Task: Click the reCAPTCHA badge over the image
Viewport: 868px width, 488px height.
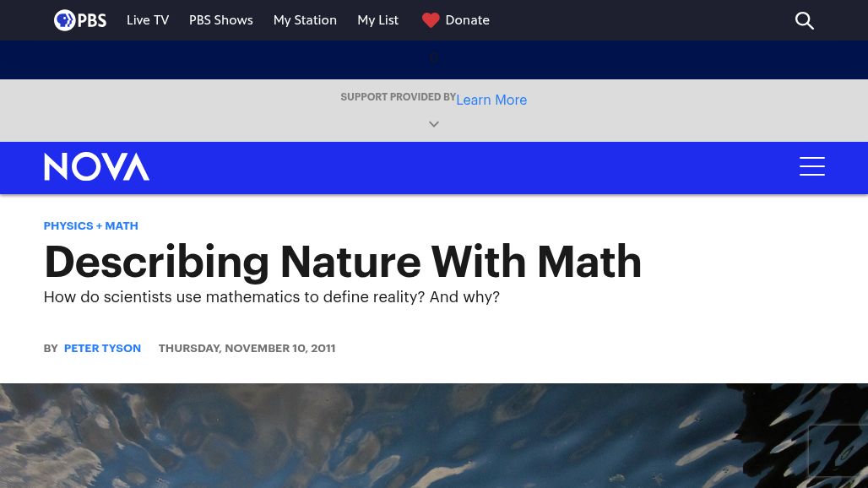Action: tap(838, 451)
